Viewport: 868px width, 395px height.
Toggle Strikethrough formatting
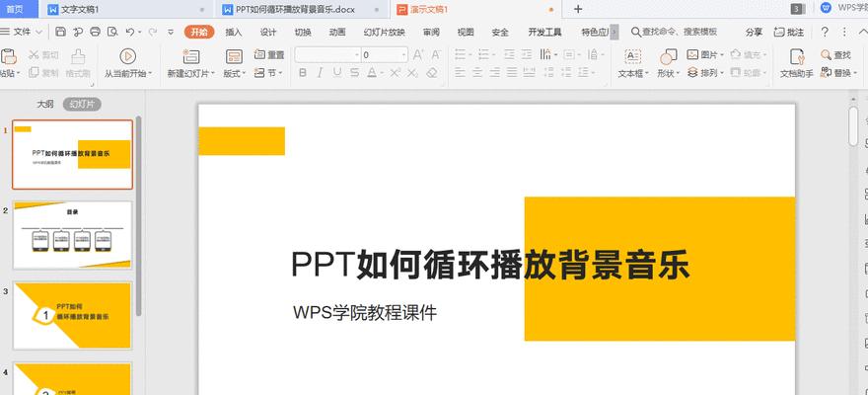[354, 72]
